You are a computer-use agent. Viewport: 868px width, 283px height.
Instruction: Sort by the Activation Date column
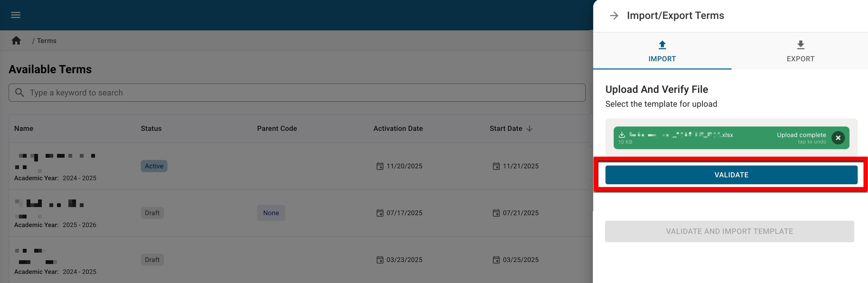pyautogui.click(x=398, y=129)
